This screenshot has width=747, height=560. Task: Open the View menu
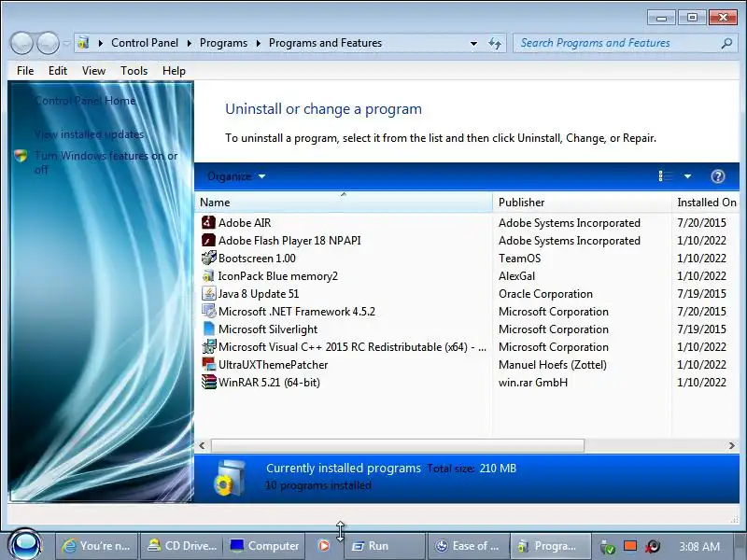[93, 71]
